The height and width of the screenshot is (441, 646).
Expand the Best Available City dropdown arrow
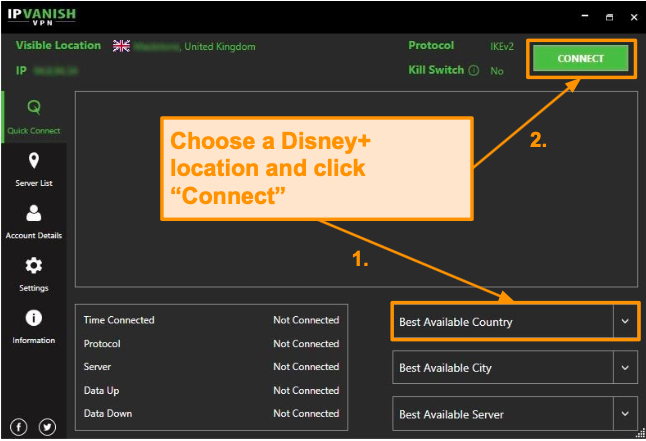pos(625,368)
